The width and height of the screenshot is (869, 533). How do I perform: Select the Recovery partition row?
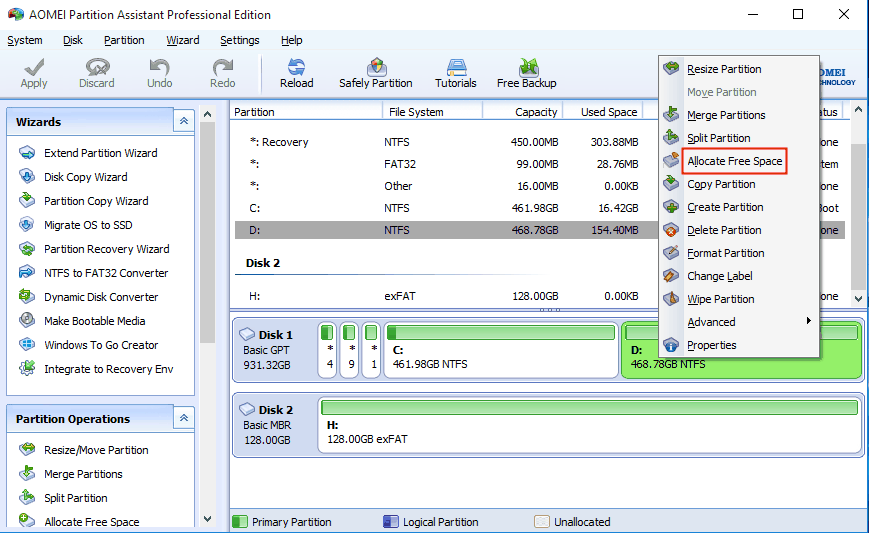(446, 142)
